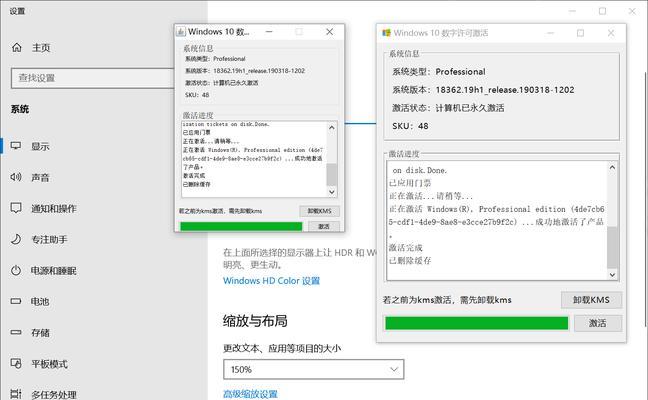Open the 声音 sound speaker icon
This screenshot has width=648, height=400.
coord(16,177)
